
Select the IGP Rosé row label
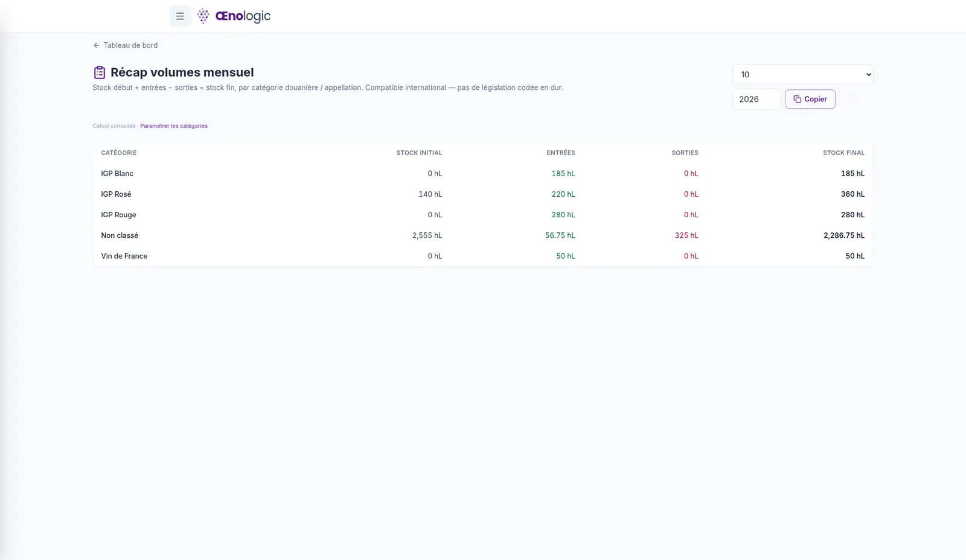[116, 194]
